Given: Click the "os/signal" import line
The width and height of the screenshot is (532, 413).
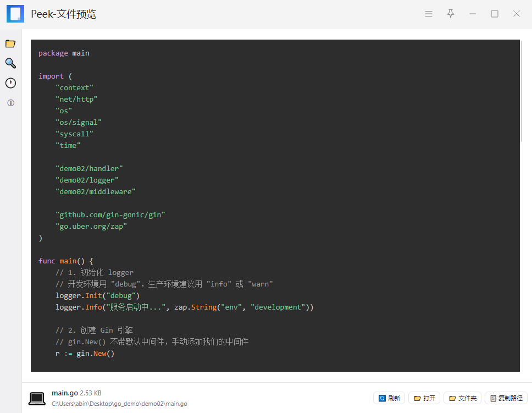Looking at the screenshot, I should coord(79,122).
